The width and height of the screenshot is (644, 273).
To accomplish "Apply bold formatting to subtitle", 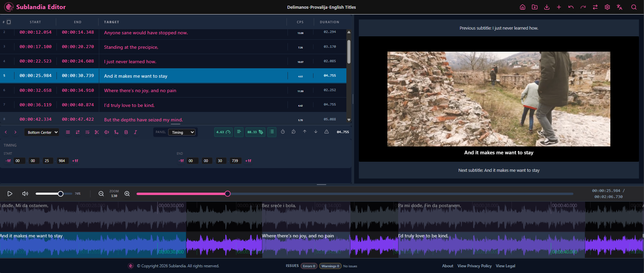I will pos(126,132).
